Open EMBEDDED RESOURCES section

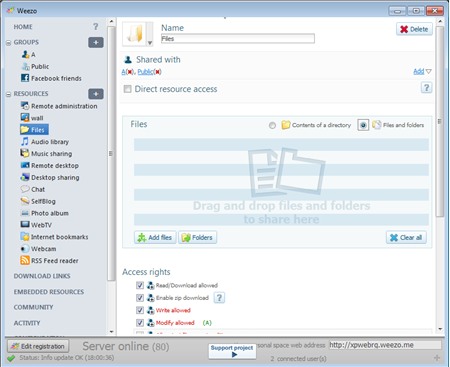tap(49, 292)
